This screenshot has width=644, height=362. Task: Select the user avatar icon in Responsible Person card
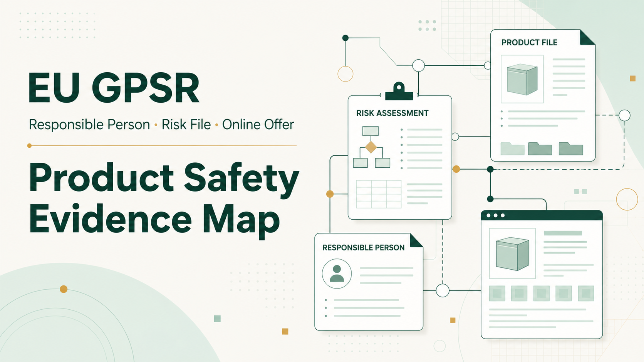pos(337,274)
